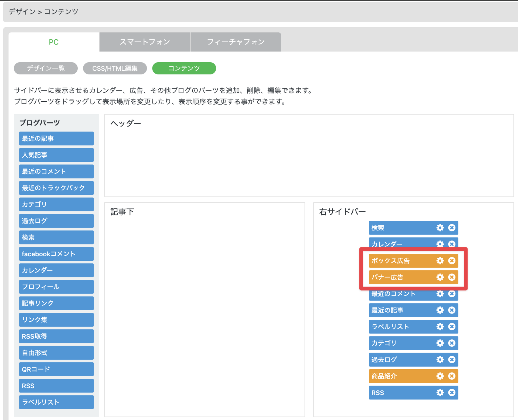Open カテゴリ sidebar widget settings gear

[x=440, y=343]
